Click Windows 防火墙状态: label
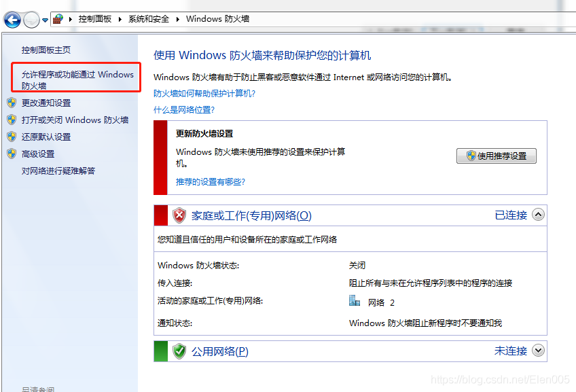The height and width of the screenshot is (392, 576). (198, 265)
